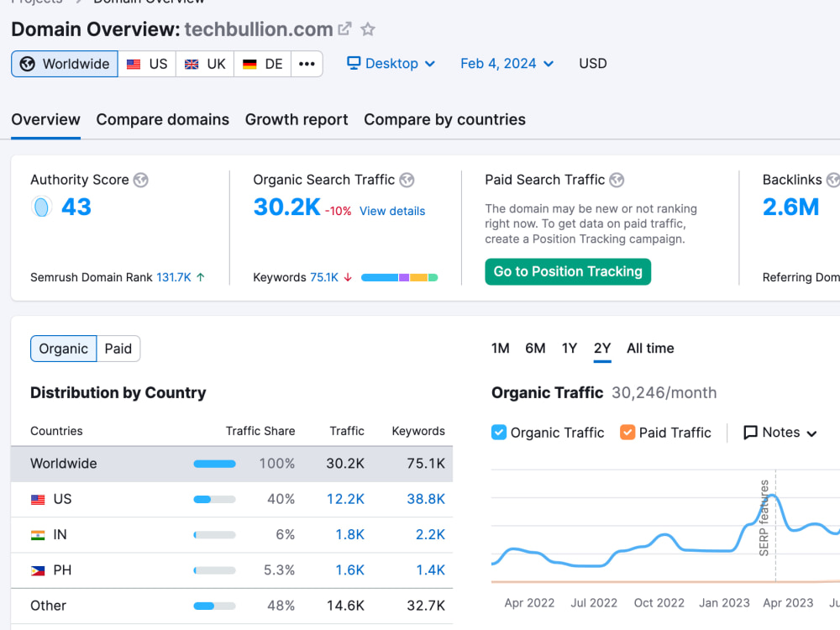The height and width of the screenshot is (630, 840).
Task: Switch to the Growth report tab
Action: [x=297, y=119]
